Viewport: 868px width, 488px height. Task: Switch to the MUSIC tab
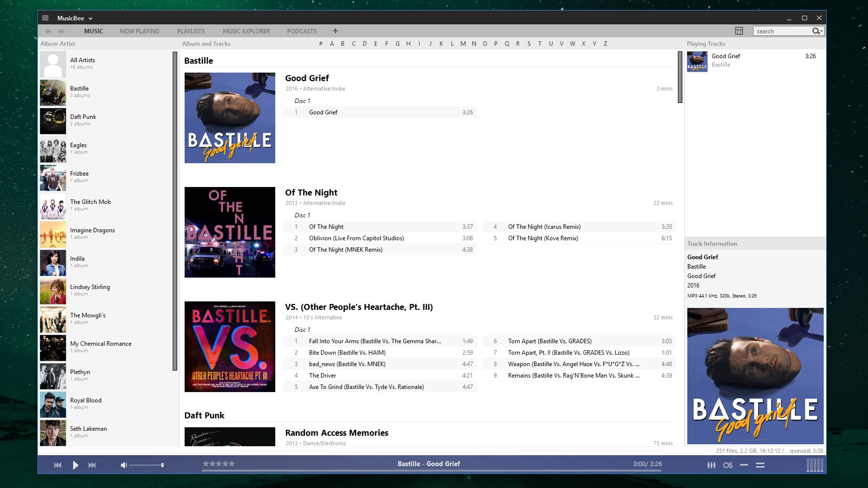94,31
